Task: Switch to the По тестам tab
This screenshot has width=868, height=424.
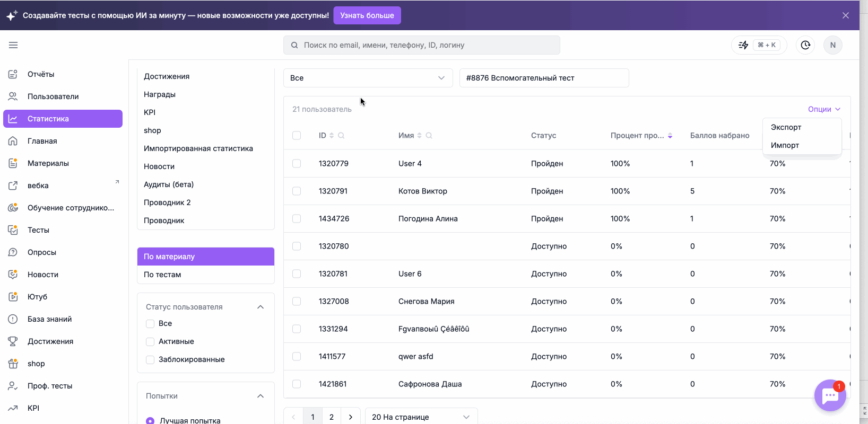Action: click(206, 275)
